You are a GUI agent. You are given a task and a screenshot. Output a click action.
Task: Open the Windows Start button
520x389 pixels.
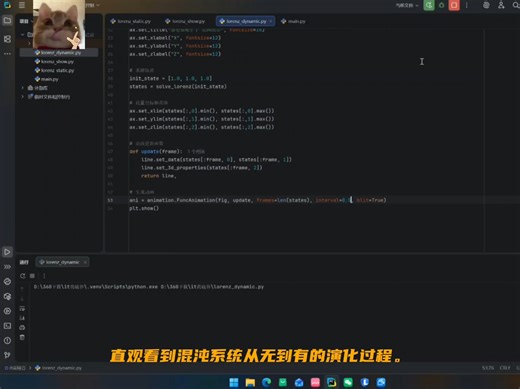tap(234, 382)
